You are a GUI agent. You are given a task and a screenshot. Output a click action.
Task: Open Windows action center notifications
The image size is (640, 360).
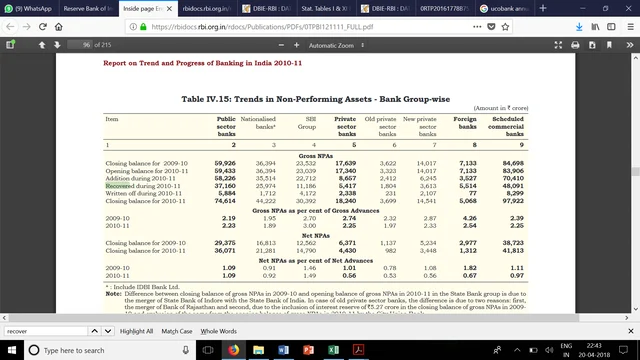click(x=623, y=350)
